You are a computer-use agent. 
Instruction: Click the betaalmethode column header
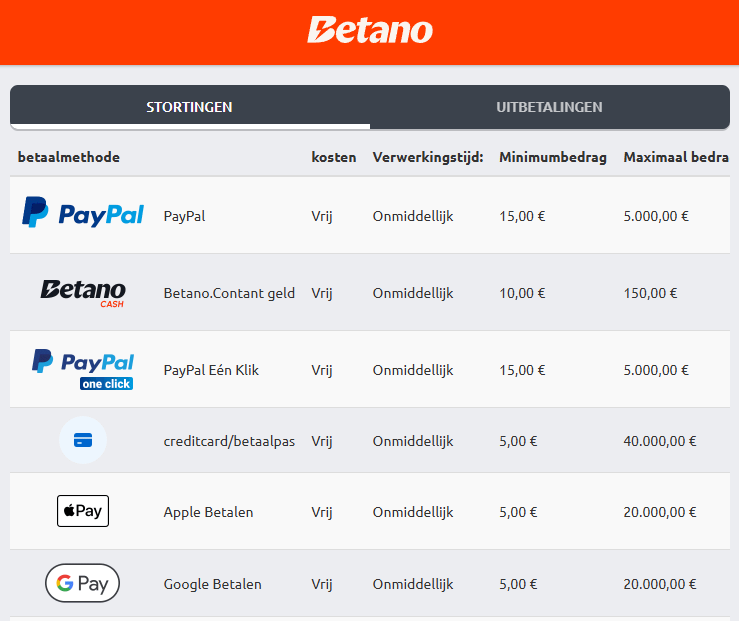click(69, 157)
